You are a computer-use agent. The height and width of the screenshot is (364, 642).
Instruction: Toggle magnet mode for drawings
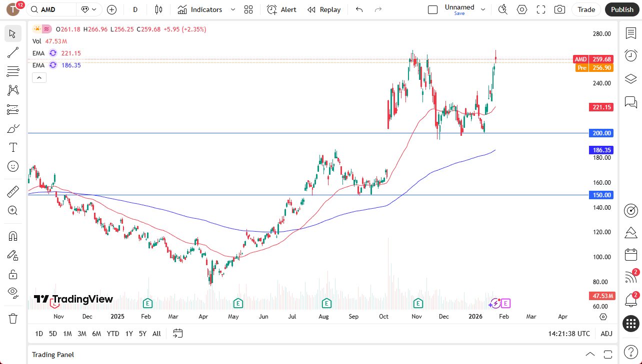13,236
